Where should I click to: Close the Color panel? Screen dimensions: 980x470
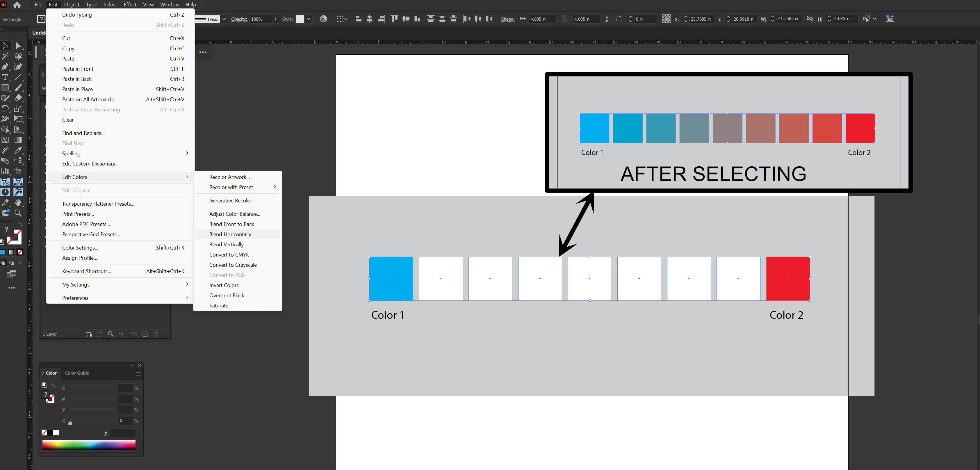click(x=139, y=365)
